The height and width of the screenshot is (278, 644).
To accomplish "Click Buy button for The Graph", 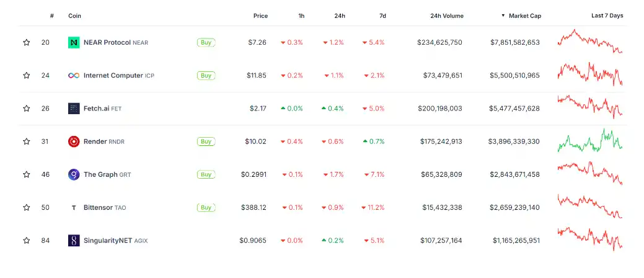I will click(206, 174).
